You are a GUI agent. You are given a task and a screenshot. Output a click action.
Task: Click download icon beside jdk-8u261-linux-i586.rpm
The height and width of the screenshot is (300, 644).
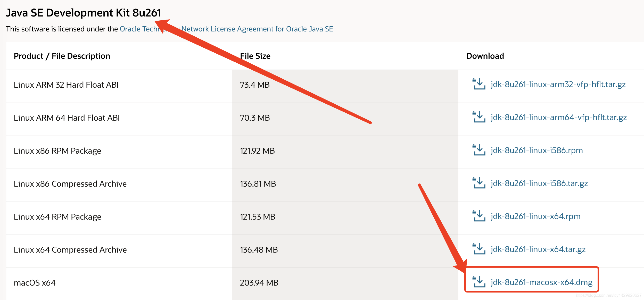479,150
